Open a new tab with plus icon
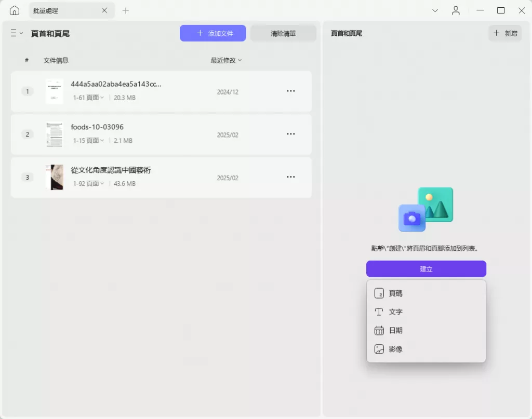Image resolution: width=532 pixels, height=419 pixels. pos(126,11)
